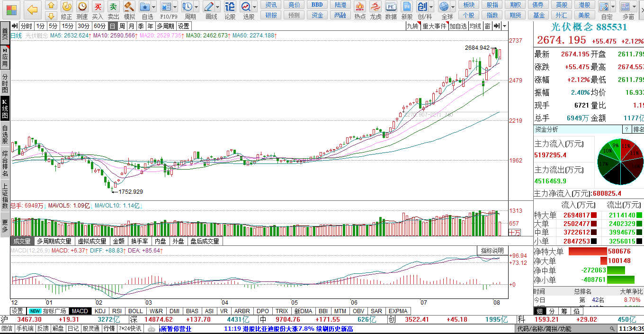Expand the F10/F9 dropdown arrow
The height and width of the screenshot is (334, 644).
pyautogui.click(x=175, y=7)
